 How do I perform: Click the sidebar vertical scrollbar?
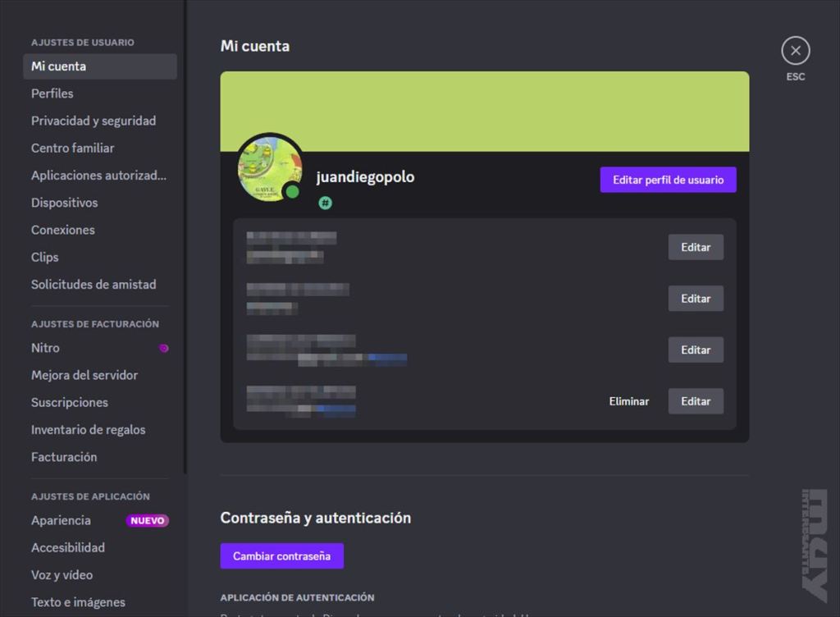click(x=185, y=237)
